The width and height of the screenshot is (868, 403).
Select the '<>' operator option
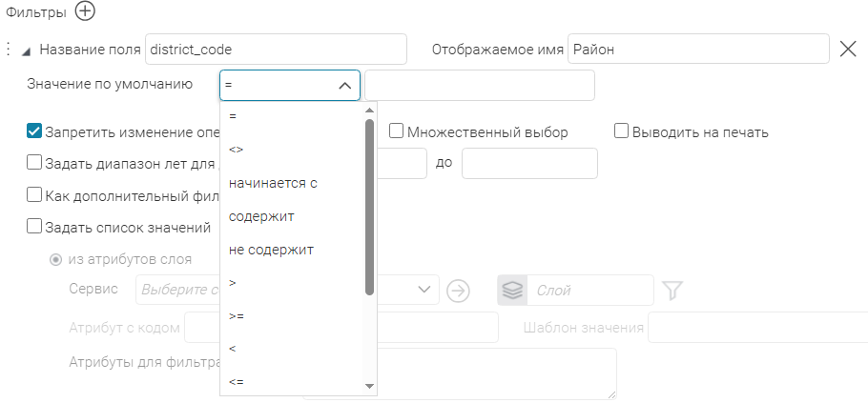click(237, 150)
